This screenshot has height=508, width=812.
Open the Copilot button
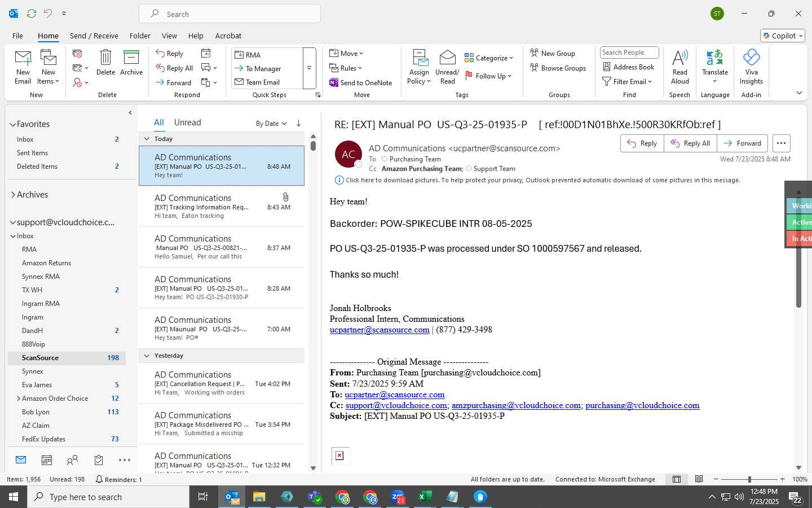(x=782, y=36)
